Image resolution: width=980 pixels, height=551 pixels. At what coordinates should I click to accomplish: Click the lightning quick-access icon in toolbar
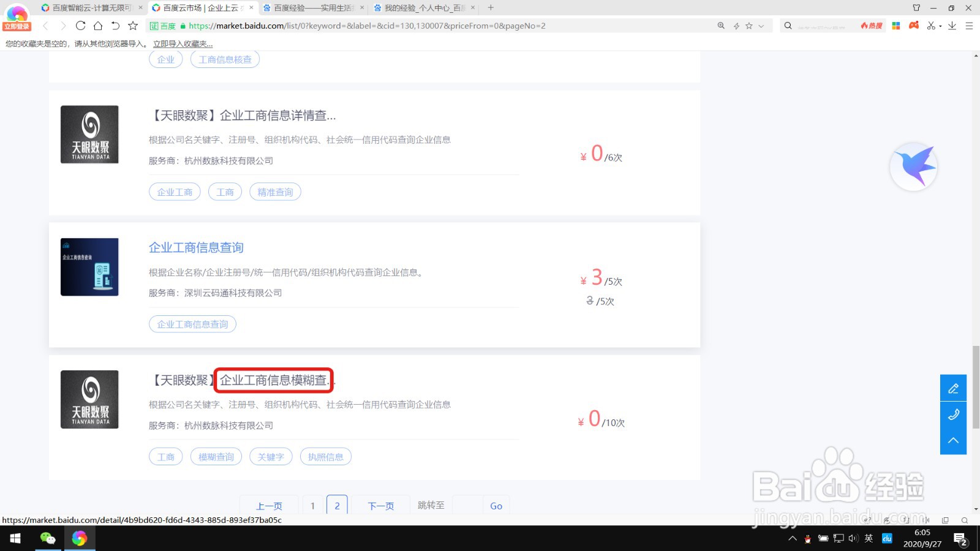click(737, 25)
